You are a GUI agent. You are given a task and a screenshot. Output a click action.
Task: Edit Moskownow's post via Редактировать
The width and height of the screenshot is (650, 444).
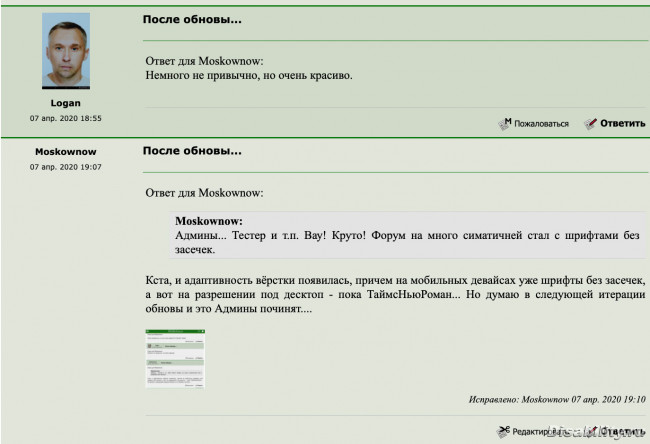(x=541, y=432)
